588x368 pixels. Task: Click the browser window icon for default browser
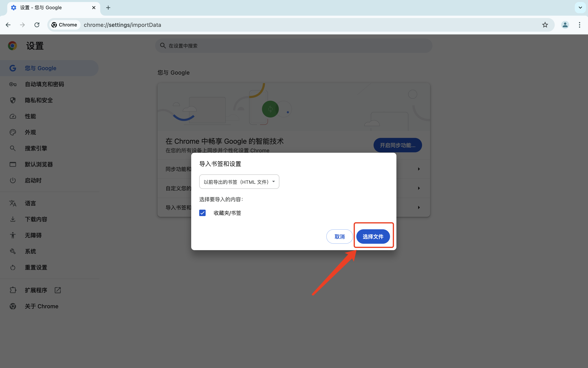point(13,165)
